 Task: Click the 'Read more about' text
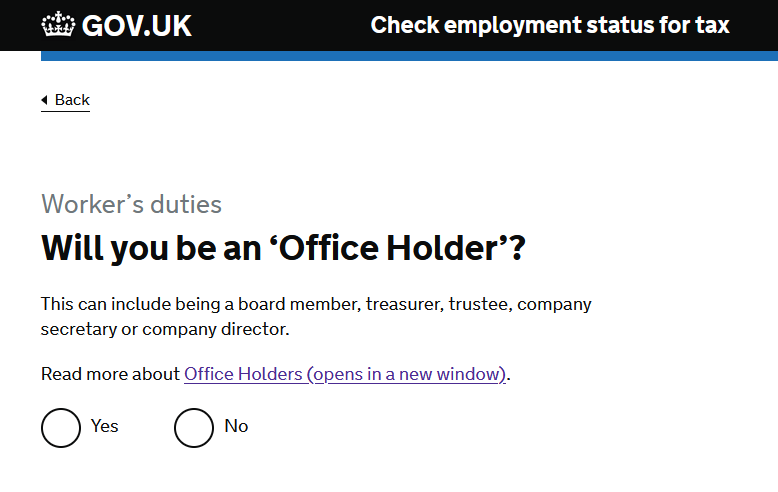pyautogui.click(x=110, y=374)
